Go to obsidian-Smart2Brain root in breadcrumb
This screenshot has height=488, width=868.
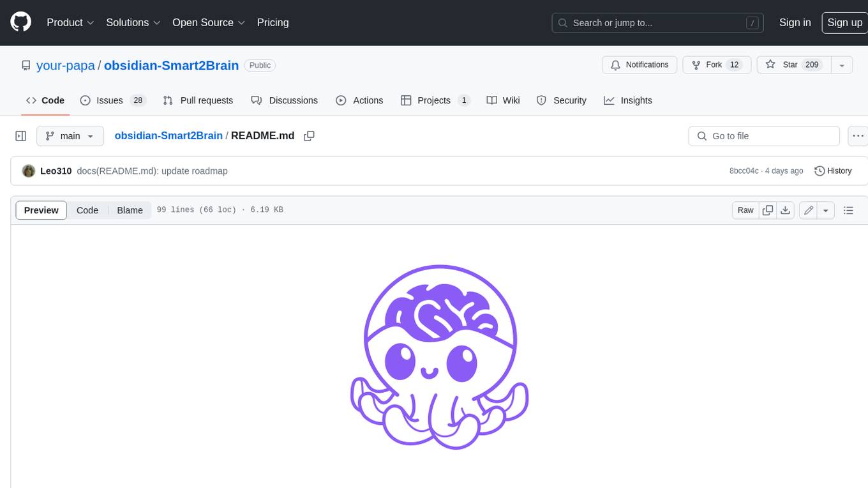pyautogui.click(x=168, y=135)
